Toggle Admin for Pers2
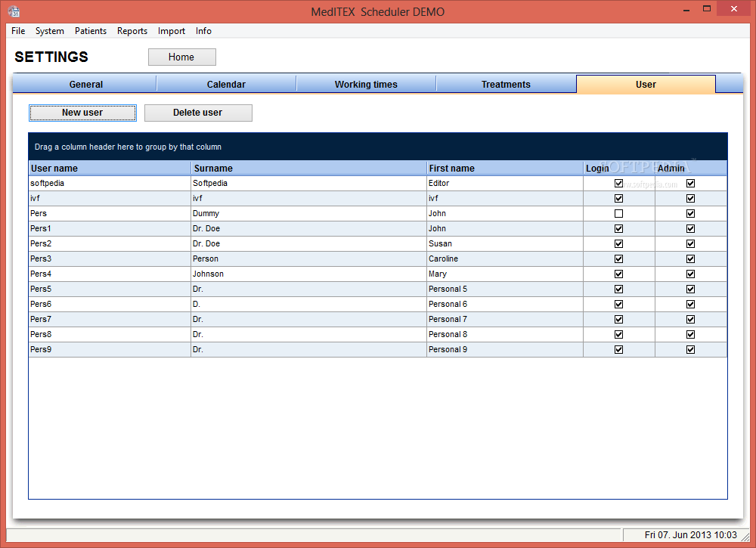The height and width of the screenshot is (548, 756). (690, 244)
